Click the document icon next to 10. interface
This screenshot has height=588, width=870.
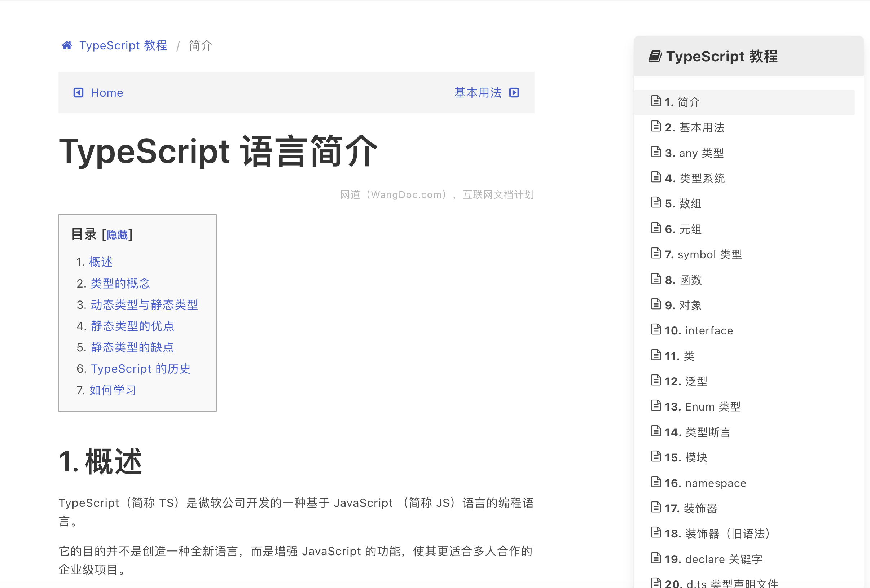tap(656, 329)
